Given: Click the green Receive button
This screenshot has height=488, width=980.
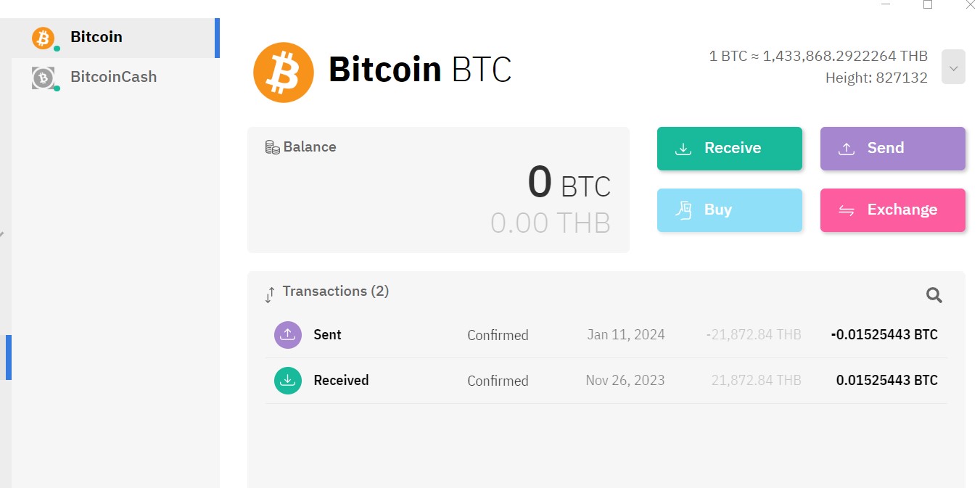Looking at the screenshot, I should pyautogui.click(x=730, y=149).
